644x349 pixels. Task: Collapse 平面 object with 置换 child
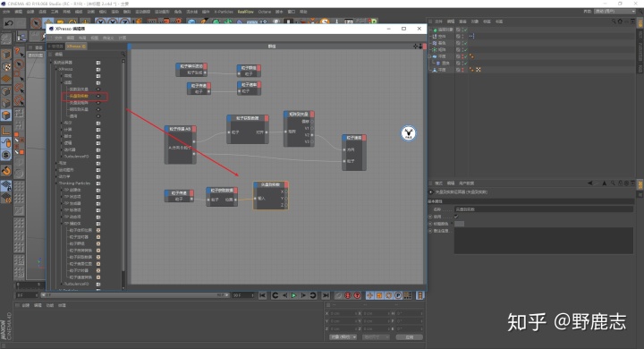430,56
